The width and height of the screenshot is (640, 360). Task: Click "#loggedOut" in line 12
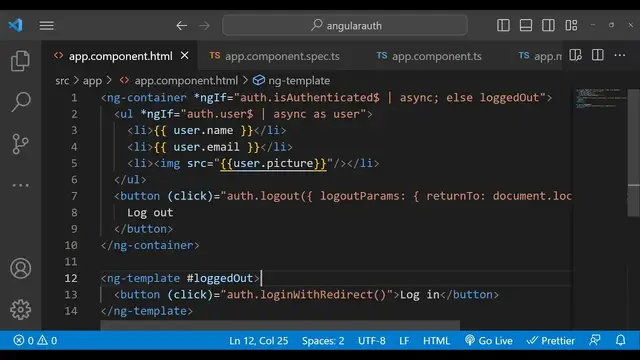tap(220, 278)
